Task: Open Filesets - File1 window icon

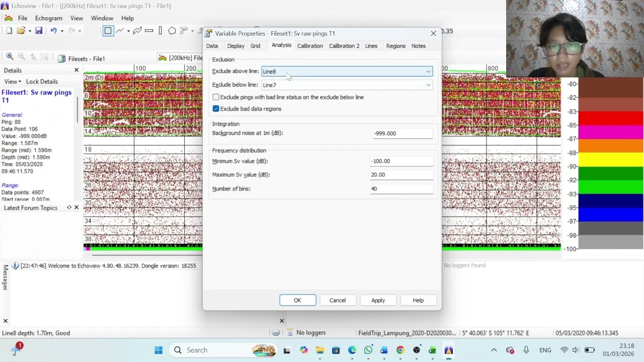Action: 62,59
